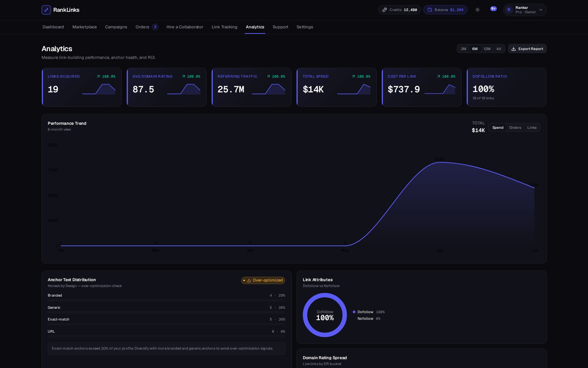Viewport: 588px width, 368px height.
Task: Click the Export Report button
Action: [x=527, y=49]
